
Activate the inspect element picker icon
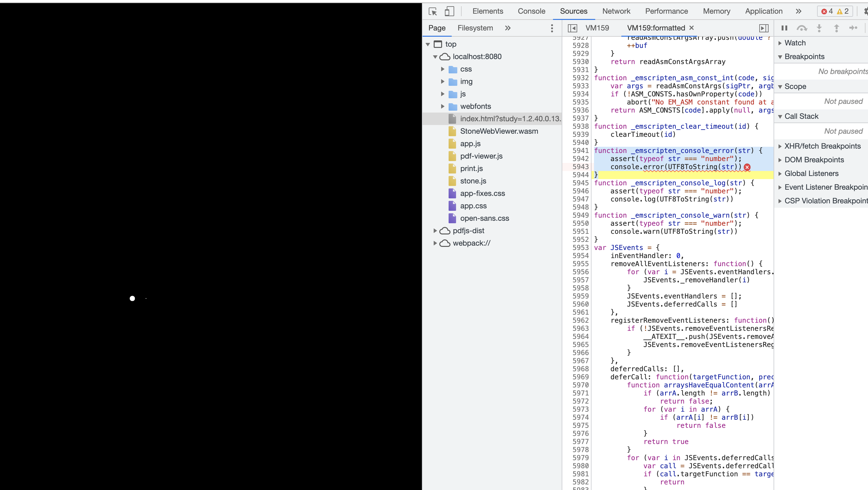click(433, 12)
